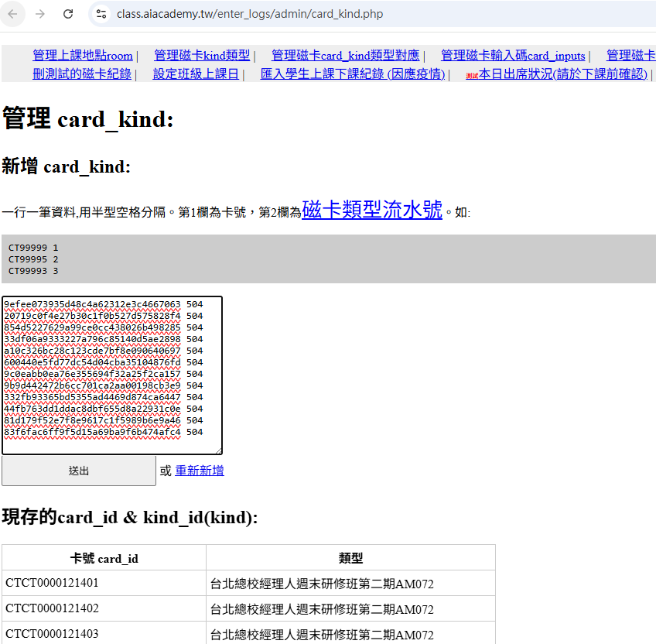Click the browser back arrow
The height and width of the screenshot is (644, 656).
[x=15, y=14]
